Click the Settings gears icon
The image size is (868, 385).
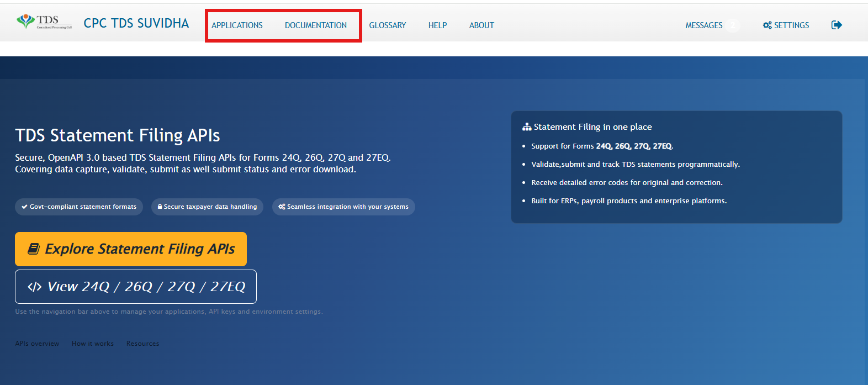(768, 25)
